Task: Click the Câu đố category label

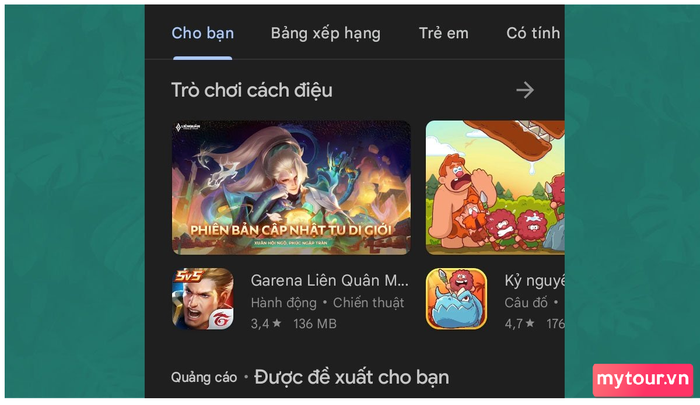Action: click(x=526, y=303)
